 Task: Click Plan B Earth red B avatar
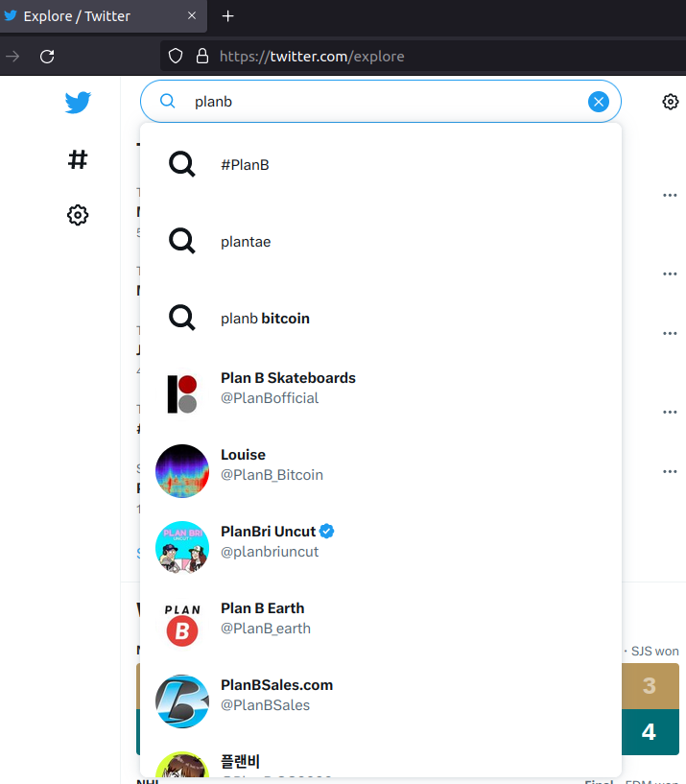click(x=182, y=625)
